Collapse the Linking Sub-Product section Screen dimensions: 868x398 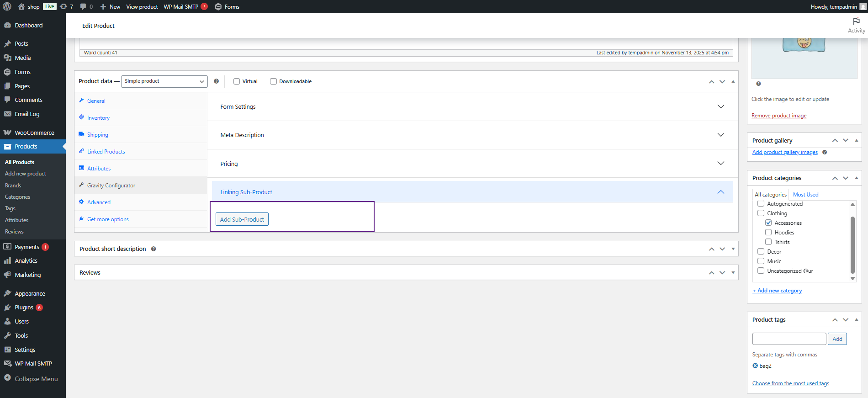720,192
